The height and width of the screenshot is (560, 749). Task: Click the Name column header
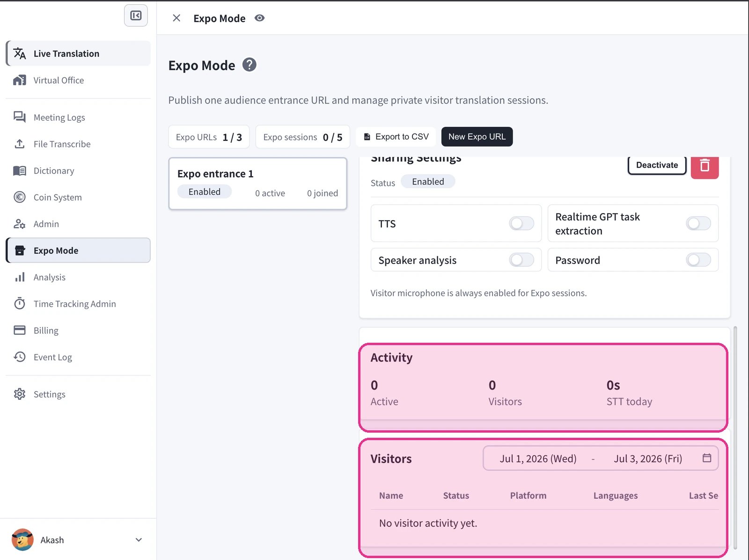(x=391, y=495)
